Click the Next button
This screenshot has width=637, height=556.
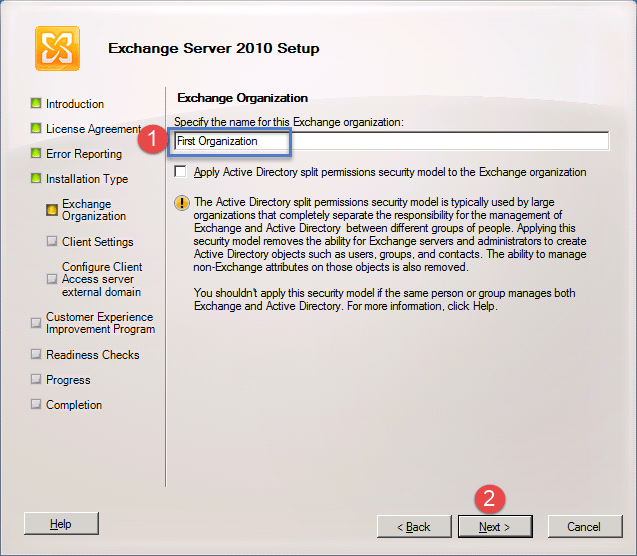tap(495, 527)
